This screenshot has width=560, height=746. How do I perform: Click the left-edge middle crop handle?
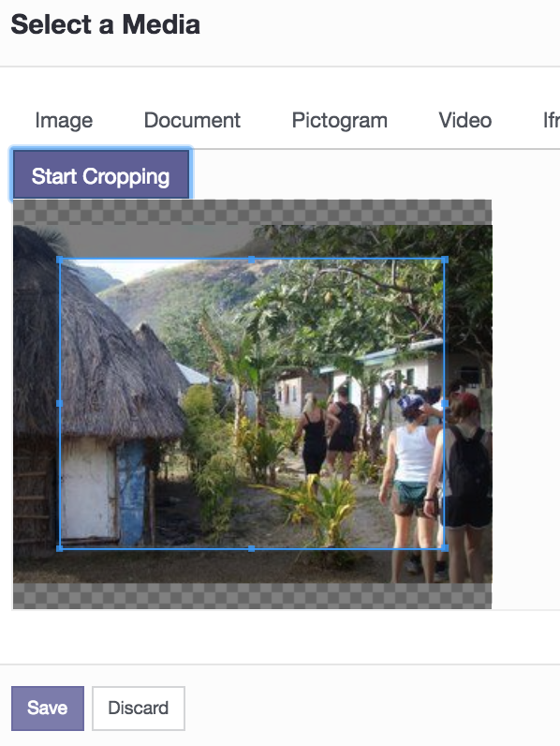(60, 403)
